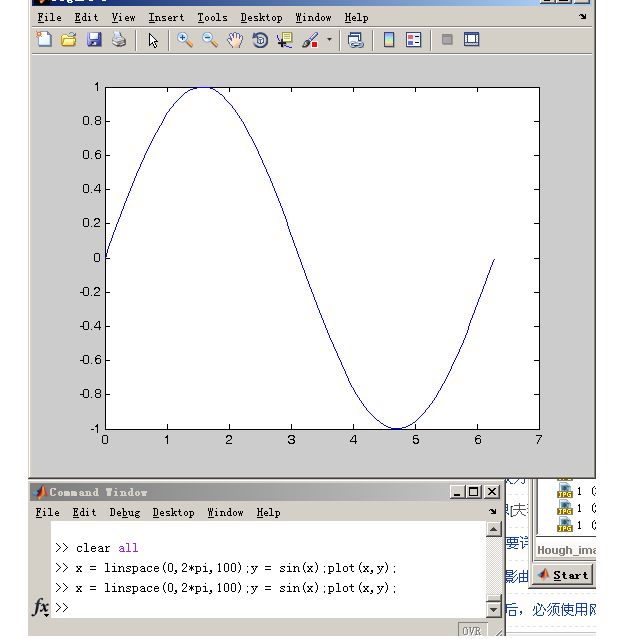The width and height of the screenshot is (640, 639).
Task: Click the figure toolbar docking arrow
Action: pos(583,17)
